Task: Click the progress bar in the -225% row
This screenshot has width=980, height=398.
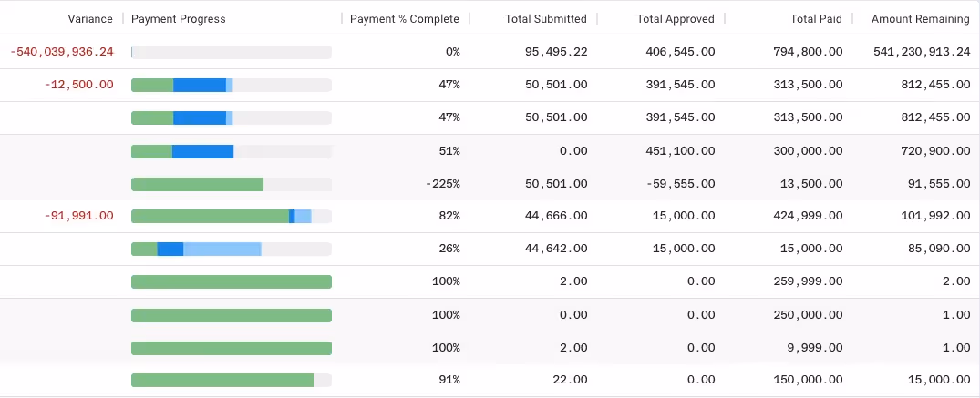Action: (232, 184)
